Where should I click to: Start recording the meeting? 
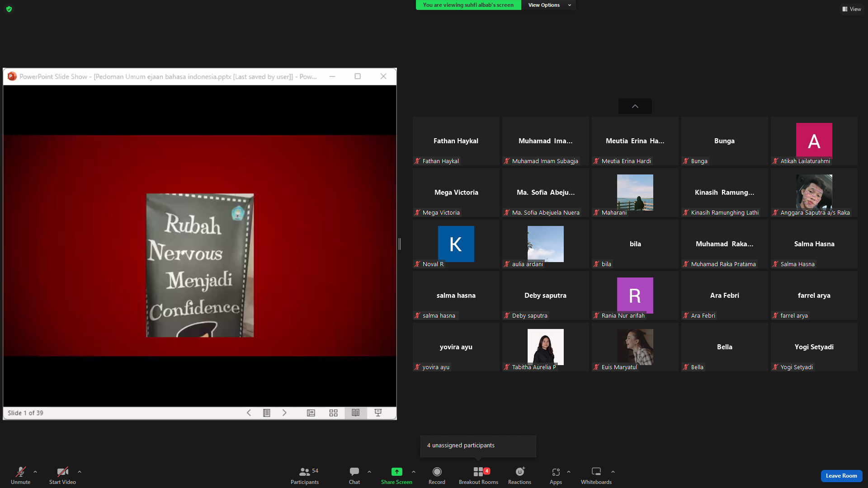[x=437, y=475]
